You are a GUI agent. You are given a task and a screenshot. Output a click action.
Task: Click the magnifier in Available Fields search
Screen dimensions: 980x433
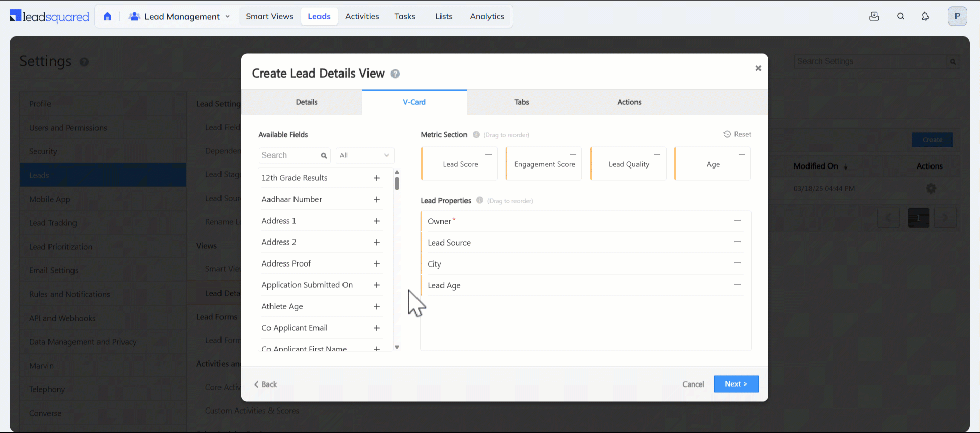[324, 156]
